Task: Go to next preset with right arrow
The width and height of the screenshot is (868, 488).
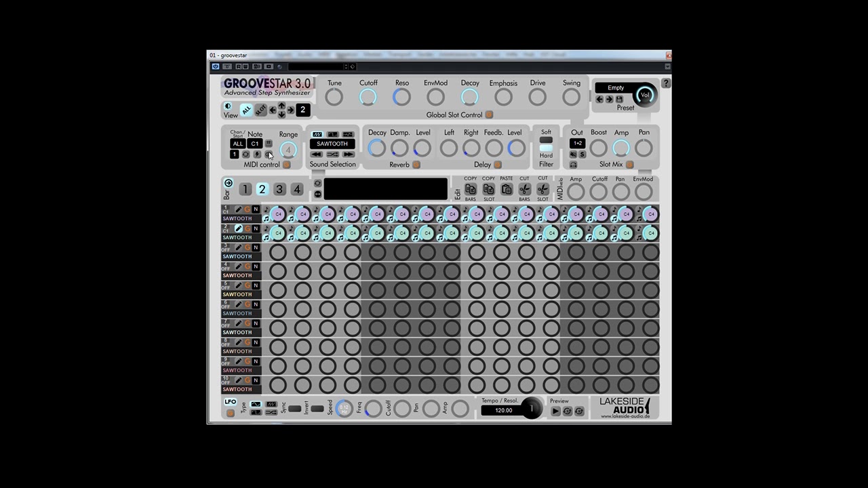Action: pyautogui.click(x=610, y=99)
